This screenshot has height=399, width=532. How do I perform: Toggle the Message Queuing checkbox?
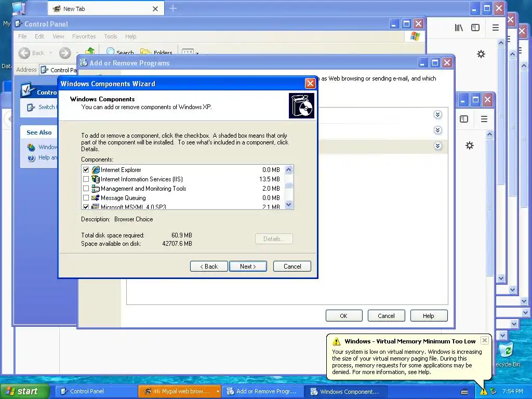tap(86, 198)
